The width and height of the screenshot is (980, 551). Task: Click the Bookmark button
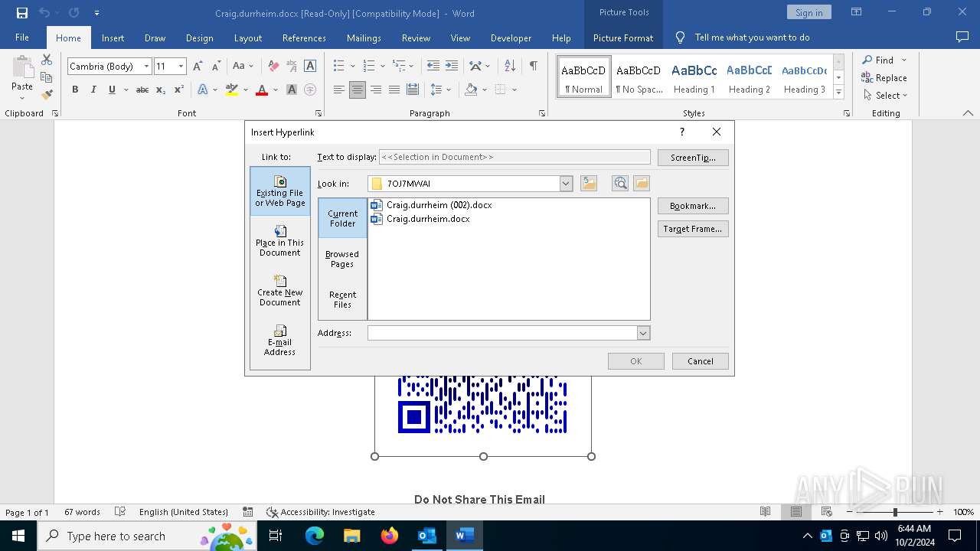click(693, 206)
